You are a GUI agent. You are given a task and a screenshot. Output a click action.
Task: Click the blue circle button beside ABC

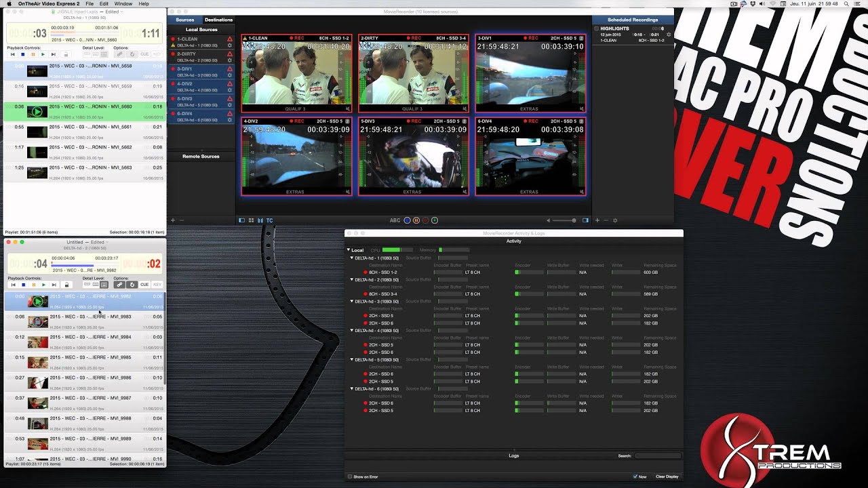(407, 220)
